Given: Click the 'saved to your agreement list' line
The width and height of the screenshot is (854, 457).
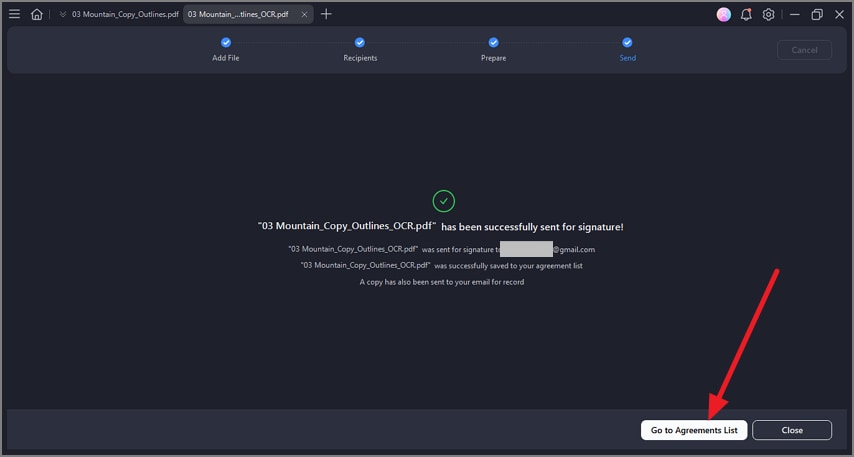Looking at the screenshot, I should tap(442, 266).
